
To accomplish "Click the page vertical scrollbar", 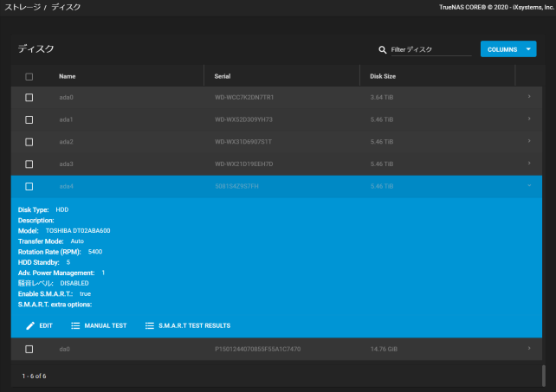I will [545, 375].
